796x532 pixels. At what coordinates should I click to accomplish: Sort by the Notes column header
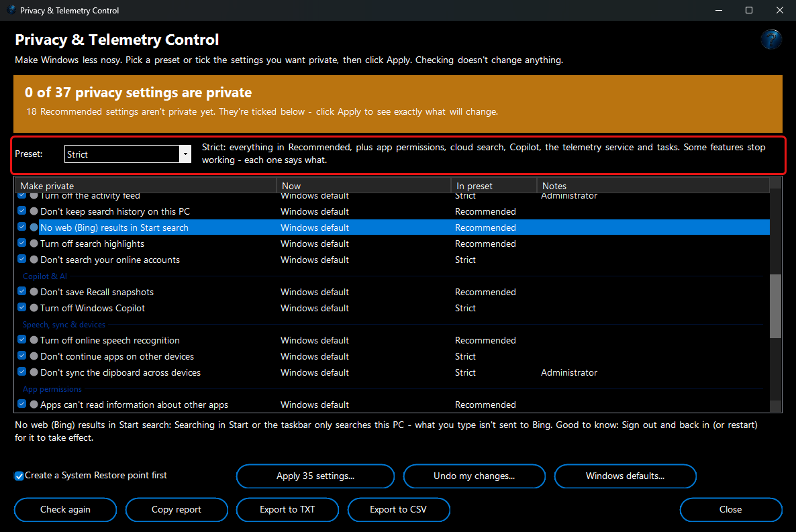coord(653,186)
